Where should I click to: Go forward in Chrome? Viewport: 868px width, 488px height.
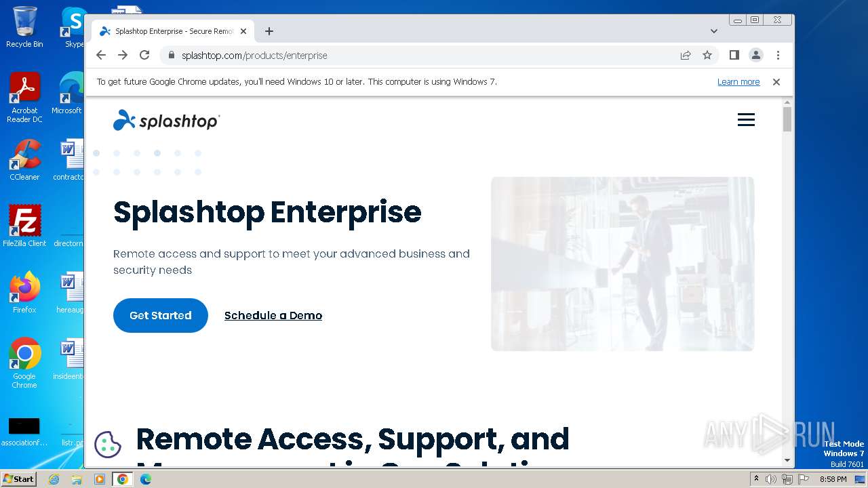(x=123, y=55)
